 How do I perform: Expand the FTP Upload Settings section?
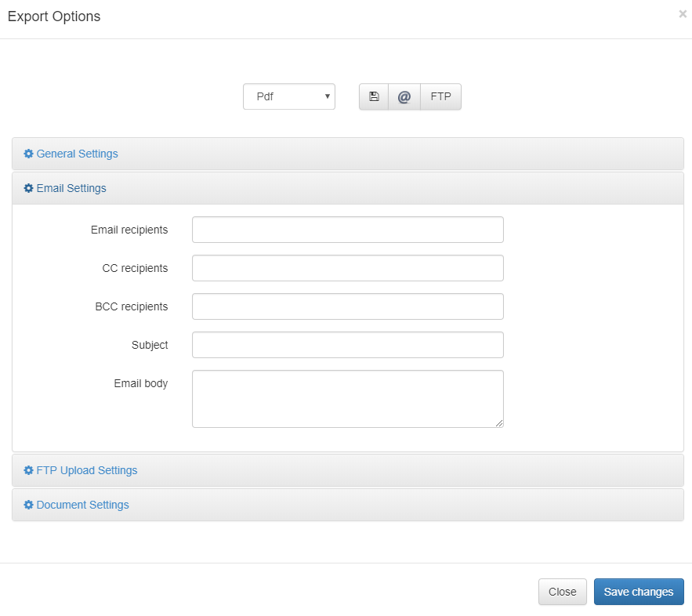click(x=86, y=470)
